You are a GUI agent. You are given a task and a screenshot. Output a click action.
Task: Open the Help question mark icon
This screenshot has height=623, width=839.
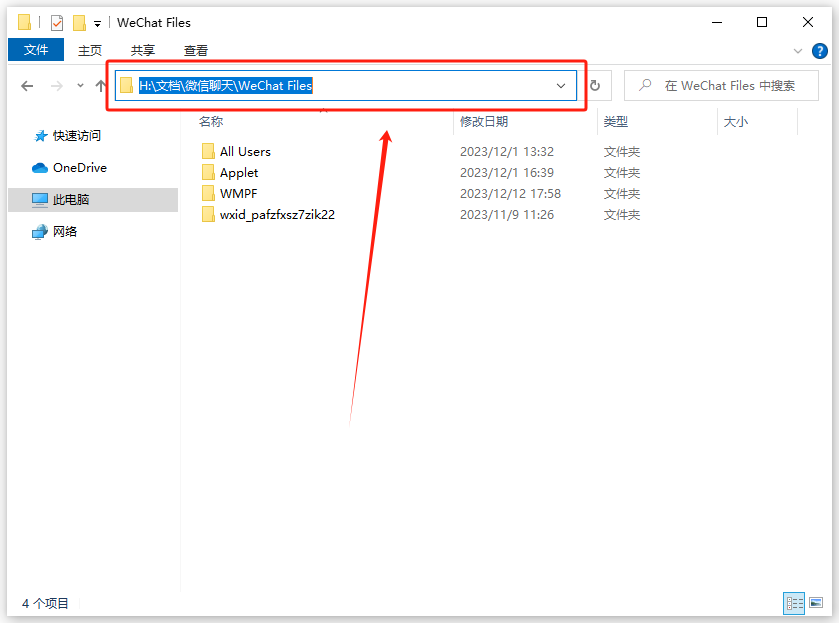point(819,51)
